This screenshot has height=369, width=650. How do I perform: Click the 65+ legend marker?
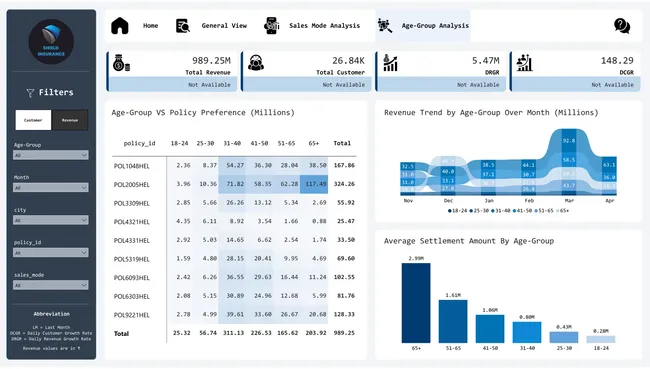click(x=558, y=211)
